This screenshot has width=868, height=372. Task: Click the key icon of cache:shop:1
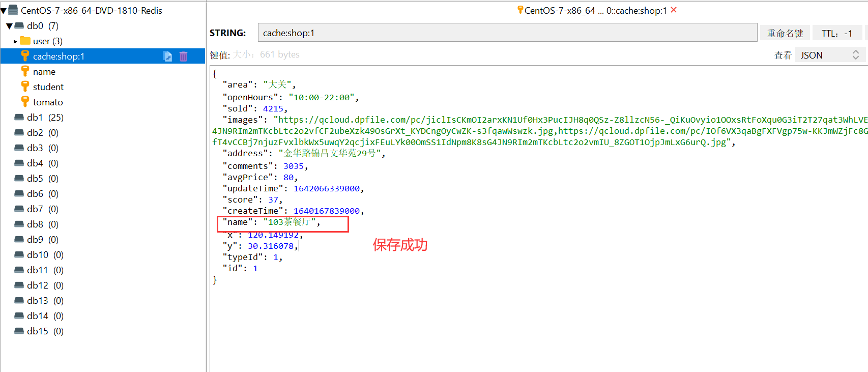25,55
